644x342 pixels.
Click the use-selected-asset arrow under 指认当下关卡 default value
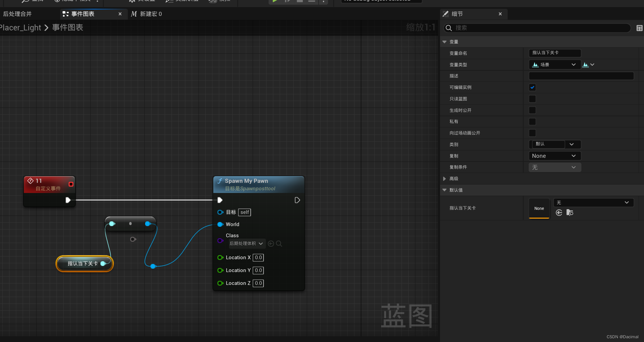tap(559, 213)
